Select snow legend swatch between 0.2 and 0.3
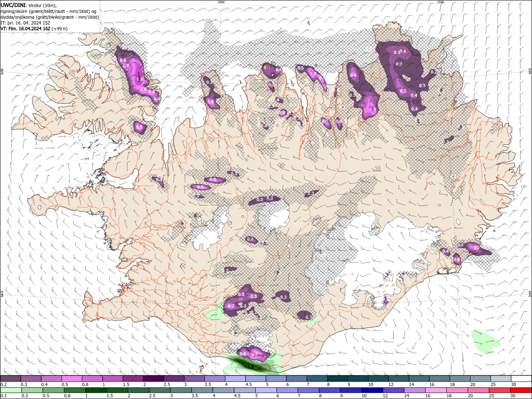The width and height of the screenshot is (532, 399). pos(10,379)
